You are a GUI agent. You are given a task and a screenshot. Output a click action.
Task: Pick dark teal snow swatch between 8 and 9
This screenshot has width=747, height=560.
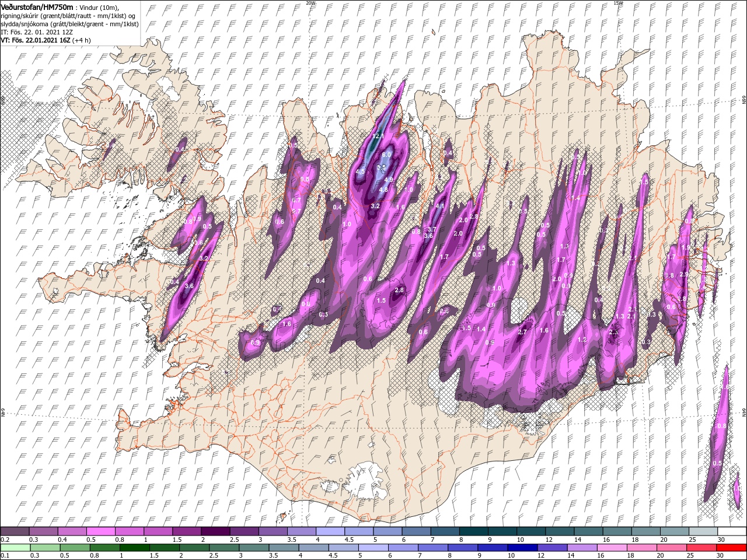[473, 531]
